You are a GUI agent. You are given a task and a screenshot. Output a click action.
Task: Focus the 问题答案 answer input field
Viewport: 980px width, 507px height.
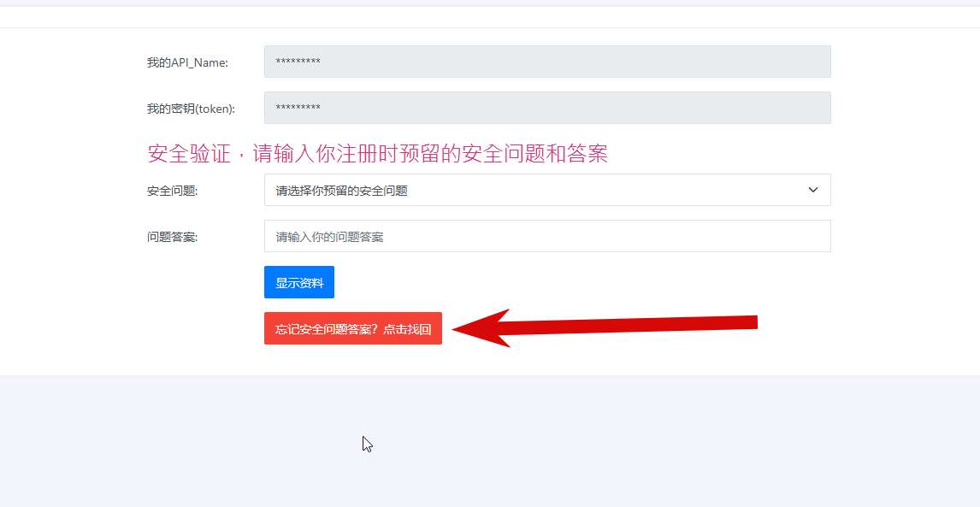(547, 236)
